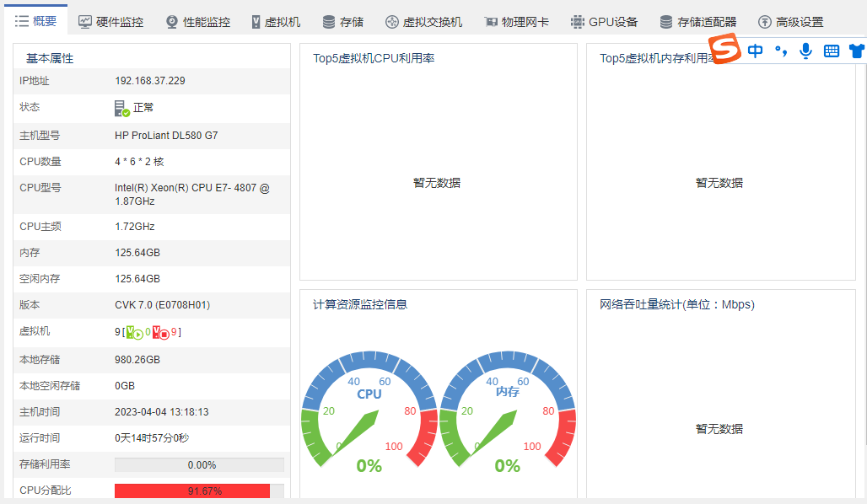Click the 内存 gauge dial
Screen dimensions: 867x504
[x=508, y=409]
